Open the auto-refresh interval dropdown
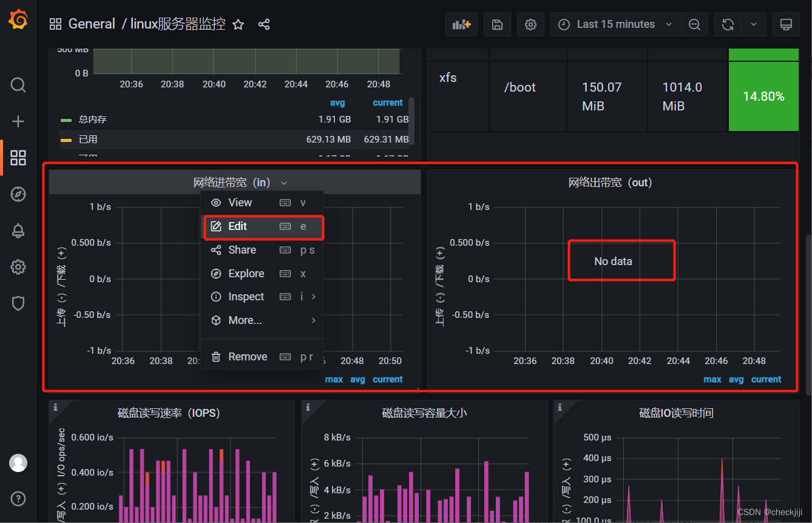Image resolution: width=812 pixels, height=523 pixels. click(753, 24)
